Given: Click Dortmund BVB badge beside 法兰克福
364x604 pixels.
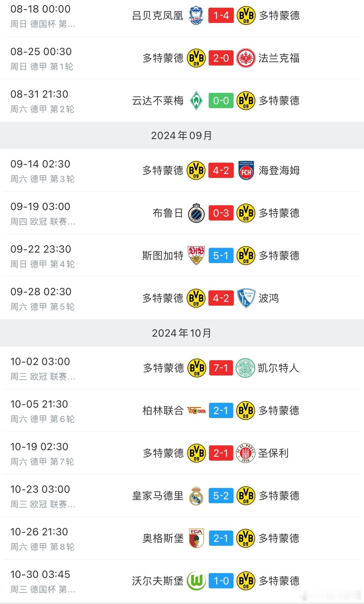Looking at the screenshot, I should (x=196, y=58).
